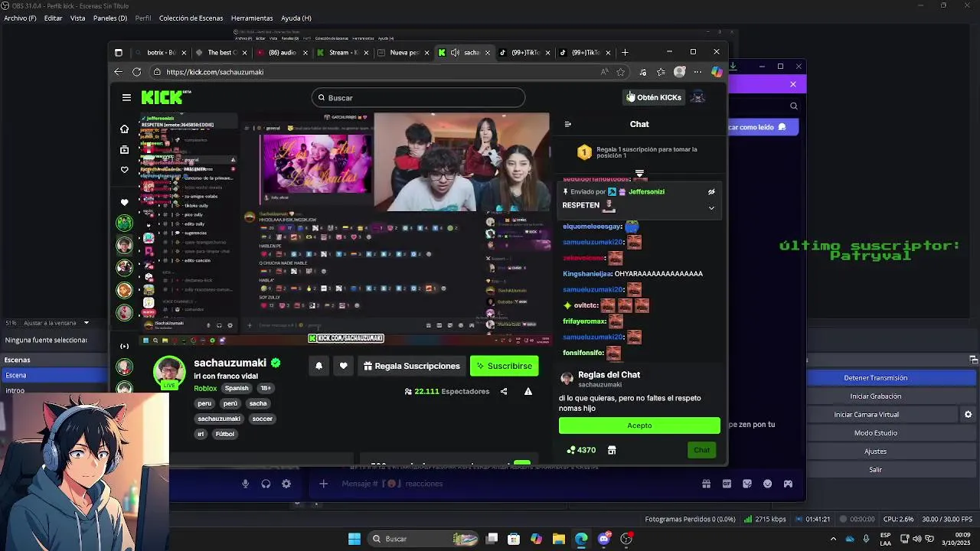Screen dimensions: 980x551
Task: Click Iniciar Cámara Virtual in OBS
Action: pyautogui.click(x=866, y=415)
